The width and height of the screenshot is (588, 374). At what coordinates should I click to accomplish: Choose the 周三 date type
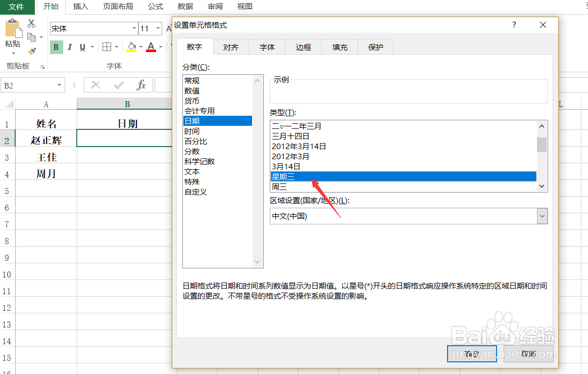(x=404, y=187)
